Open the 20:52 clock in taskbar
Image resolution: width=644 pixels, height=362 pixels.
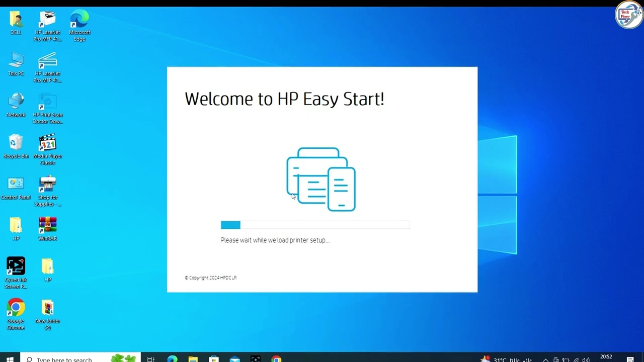[606, 357]
